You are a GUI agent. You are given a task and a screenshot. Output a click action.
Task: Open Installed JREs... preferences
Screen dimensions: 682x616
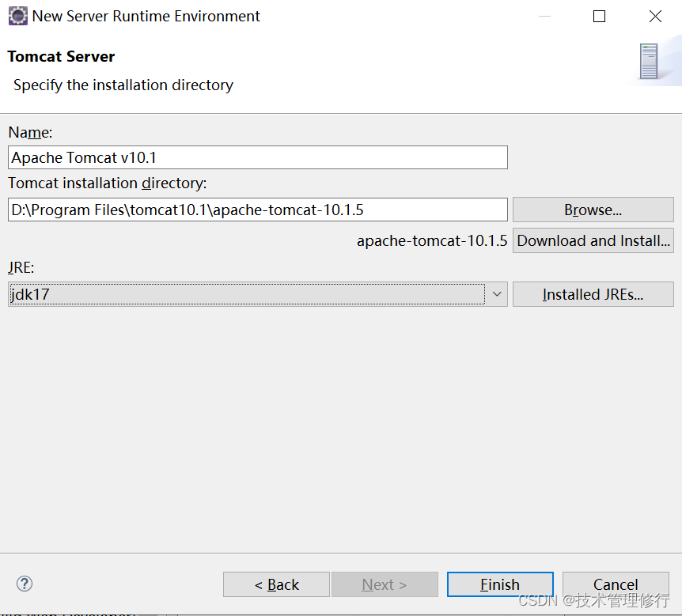coord(593,294)
